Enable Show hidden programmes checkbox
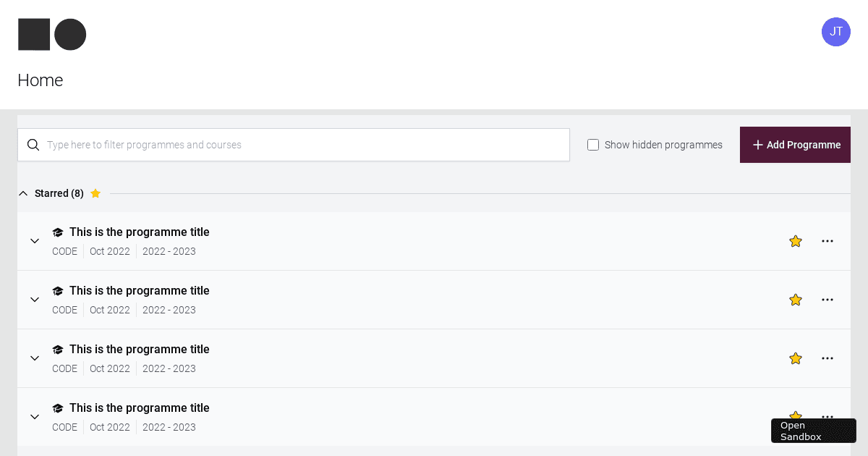The height and width of the screenshot is (456, 868). pos(593,145)
